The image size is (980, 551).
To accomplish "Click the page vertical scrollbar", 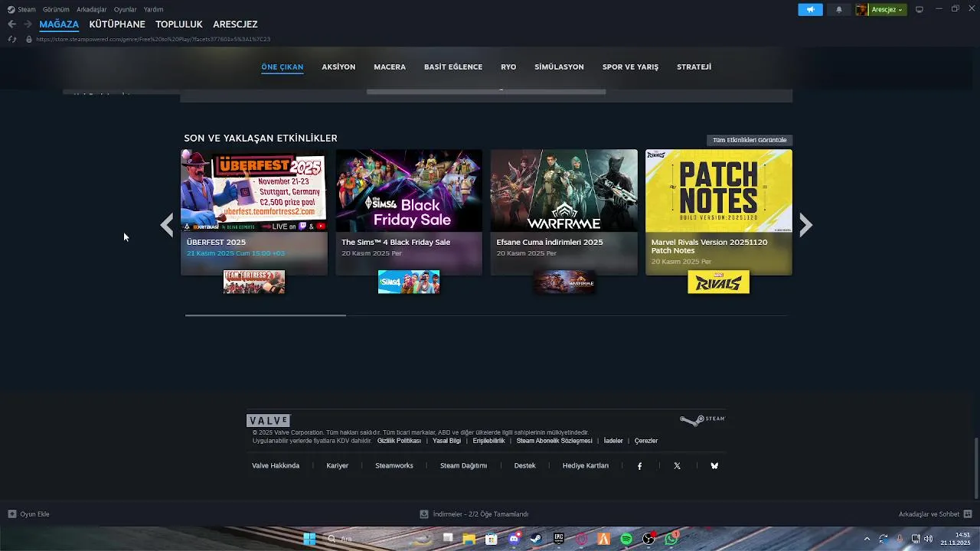I will tap(976, 467).
